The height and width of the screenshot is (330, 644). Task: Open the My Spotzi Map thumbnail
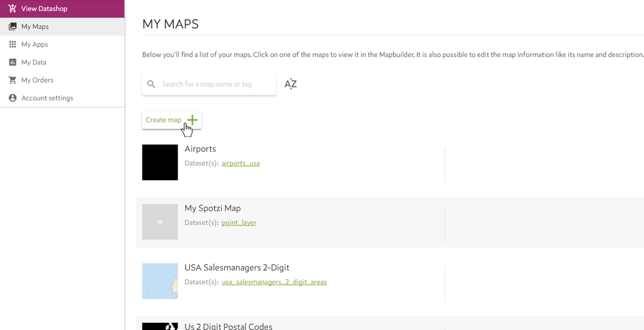160,222
